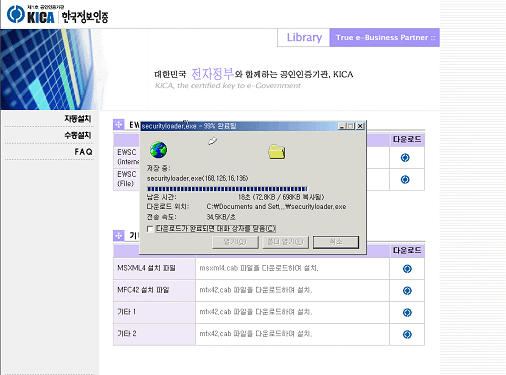The image size is (506, 375).
Task: Click the download progress bar
Action: click(227, 189)
